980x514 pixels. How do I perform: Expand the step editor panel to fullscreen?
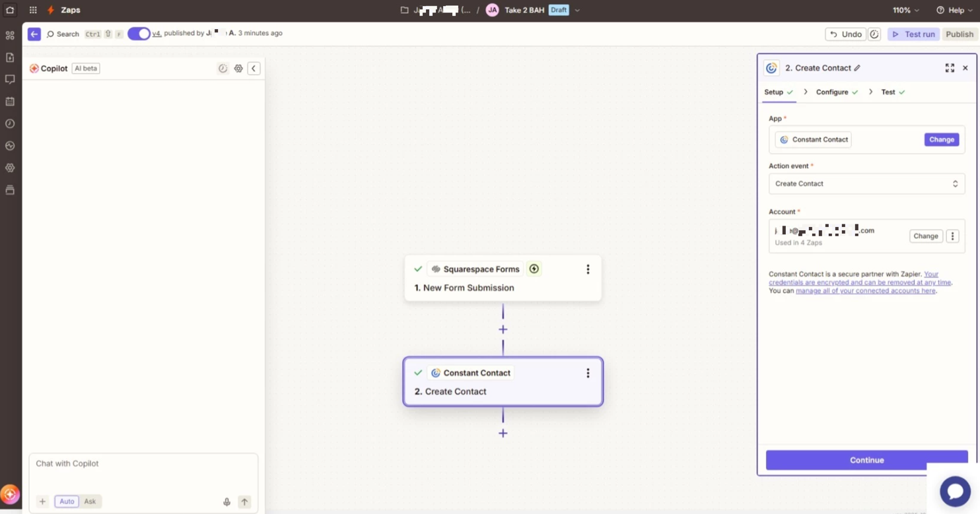tap(950, 68)
